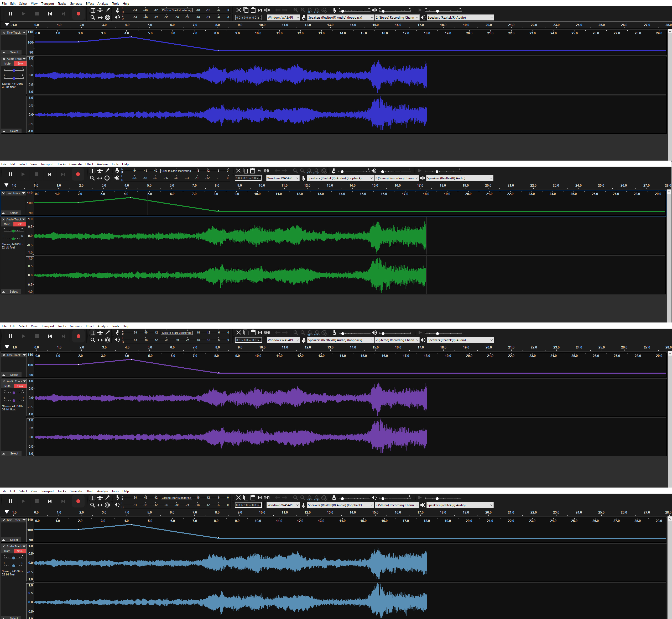Select the Selection (I-beam) tool in top panel
The image size is (672, 619).
[x=93, y=10]
